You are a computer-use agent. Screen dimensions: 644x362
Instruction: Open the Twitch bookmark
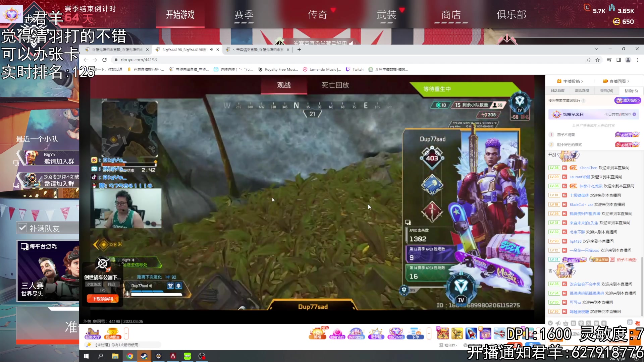355,69
